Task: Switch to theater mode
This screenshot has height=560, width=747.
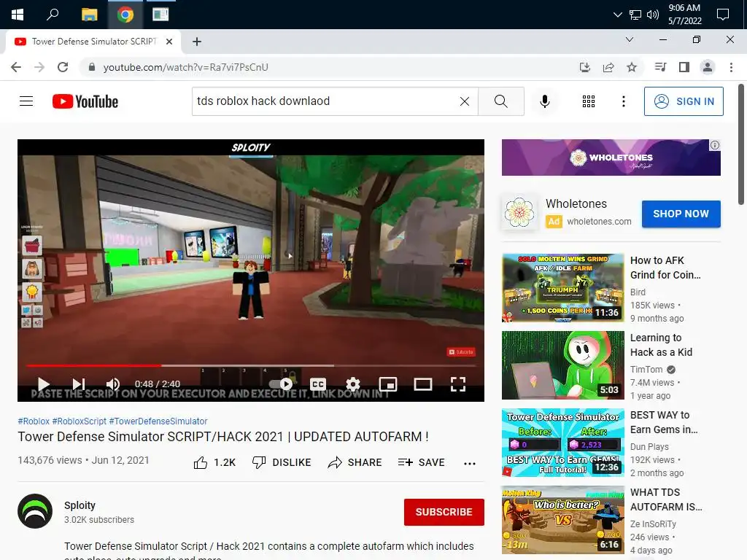Action: [x=422, y=384]
